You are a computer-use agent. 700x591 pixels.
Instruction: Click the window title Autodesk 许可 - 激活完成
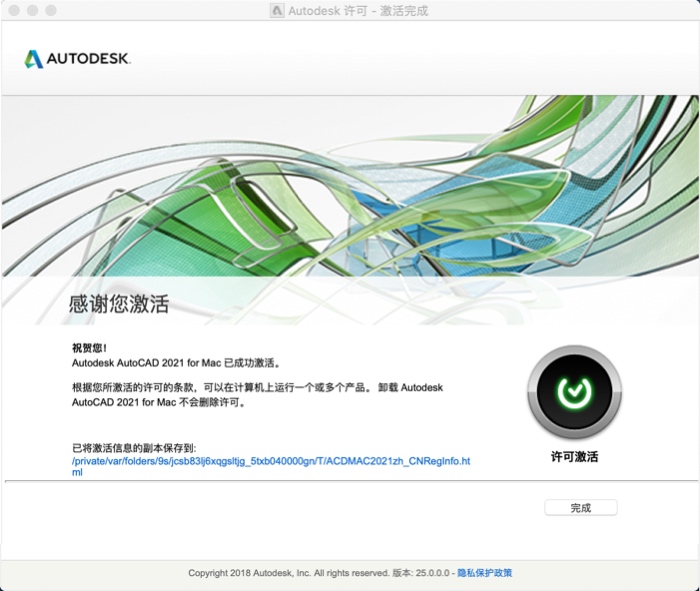pos(359,10)
